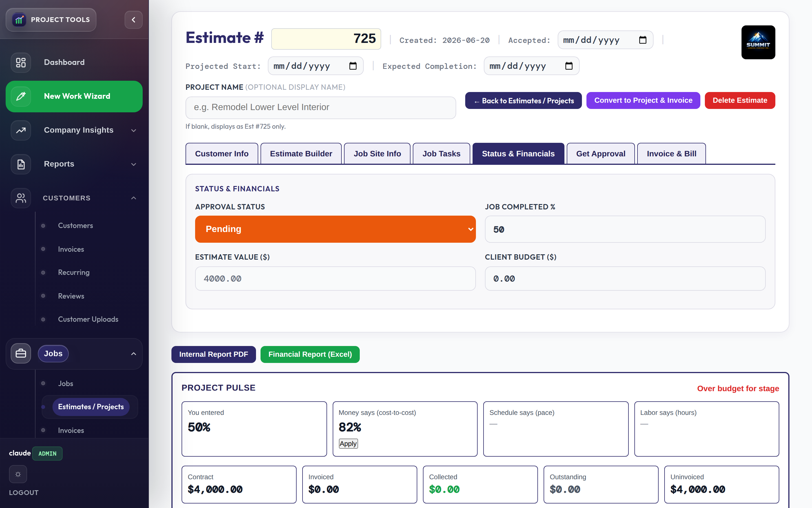The width and height of the screenshot is (812, 508).
Task: Click the LOGOUT link
Action: point(23,492)
